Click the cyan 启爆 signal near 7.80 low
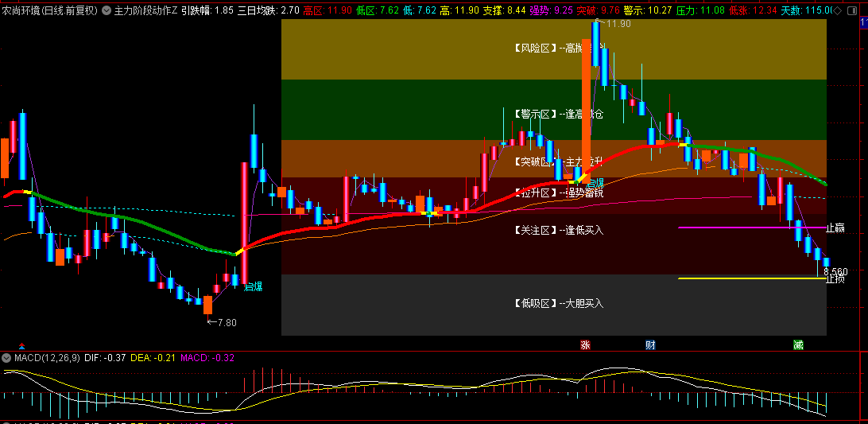 coord(253,286)
